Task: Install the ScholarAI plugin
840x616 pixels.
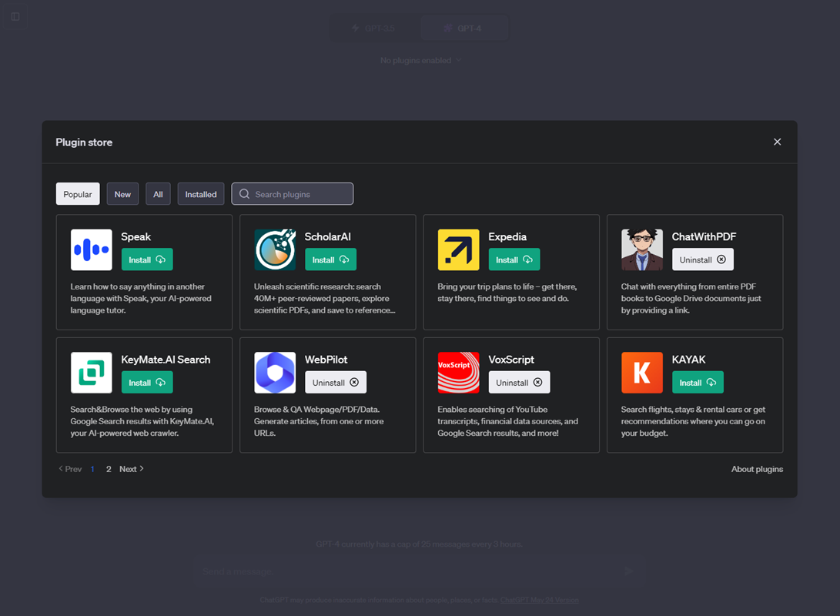Action: 330,259
